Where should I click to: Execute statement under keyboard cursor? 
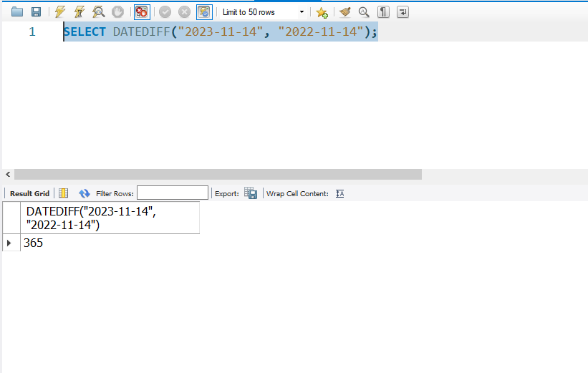coord(79,12)
